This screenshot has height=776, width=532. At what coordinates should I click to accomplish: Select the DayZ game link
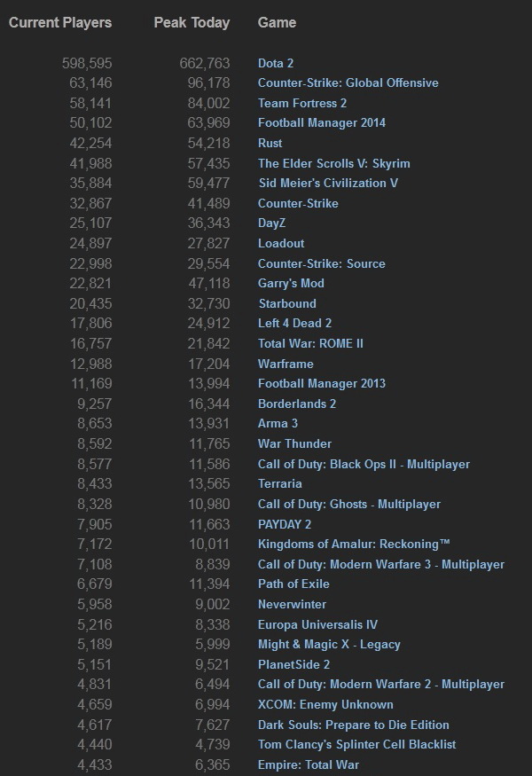[271, 223]
